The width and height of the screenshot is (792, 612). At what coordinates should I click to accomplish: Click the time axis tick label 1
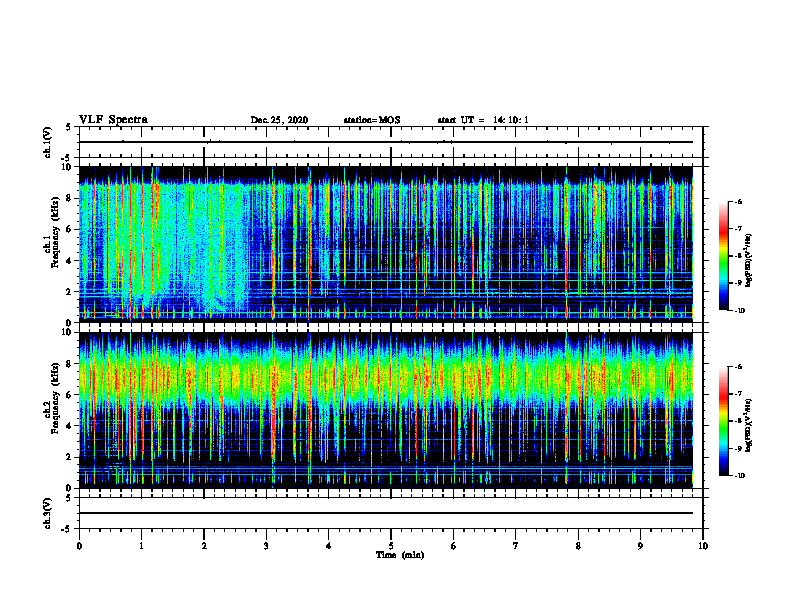click(142, 546)
